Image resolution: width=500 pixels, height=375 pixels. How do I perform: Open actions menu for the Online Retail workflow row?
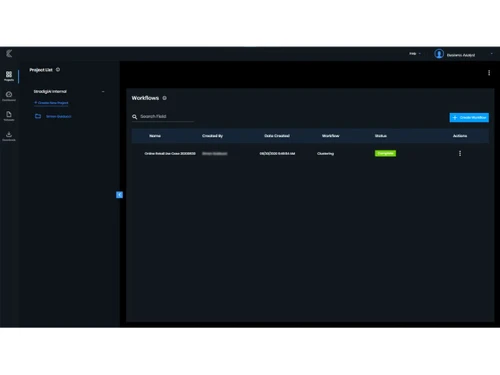(460, 153)
